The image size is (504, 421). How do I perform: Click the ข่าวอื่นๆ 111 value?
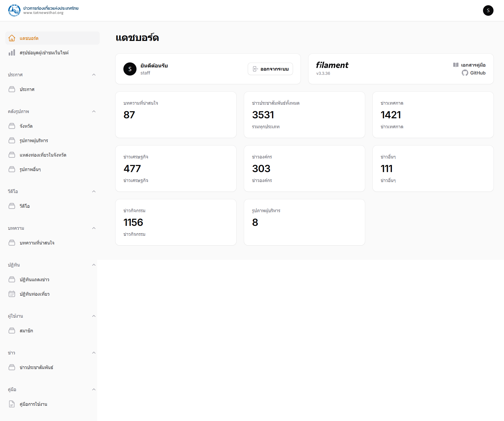387,168
